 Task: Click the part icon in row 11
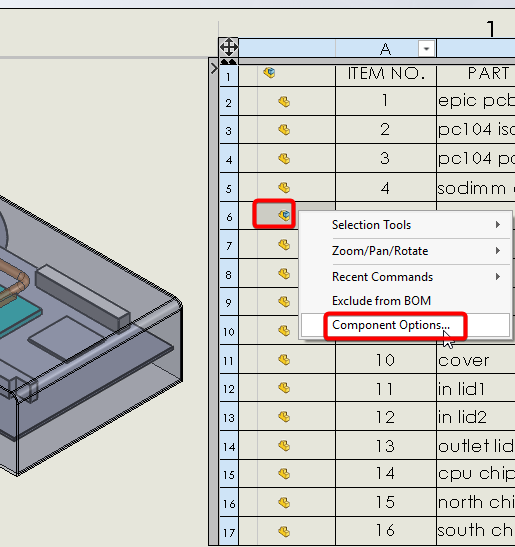click(x=284, y=359)
